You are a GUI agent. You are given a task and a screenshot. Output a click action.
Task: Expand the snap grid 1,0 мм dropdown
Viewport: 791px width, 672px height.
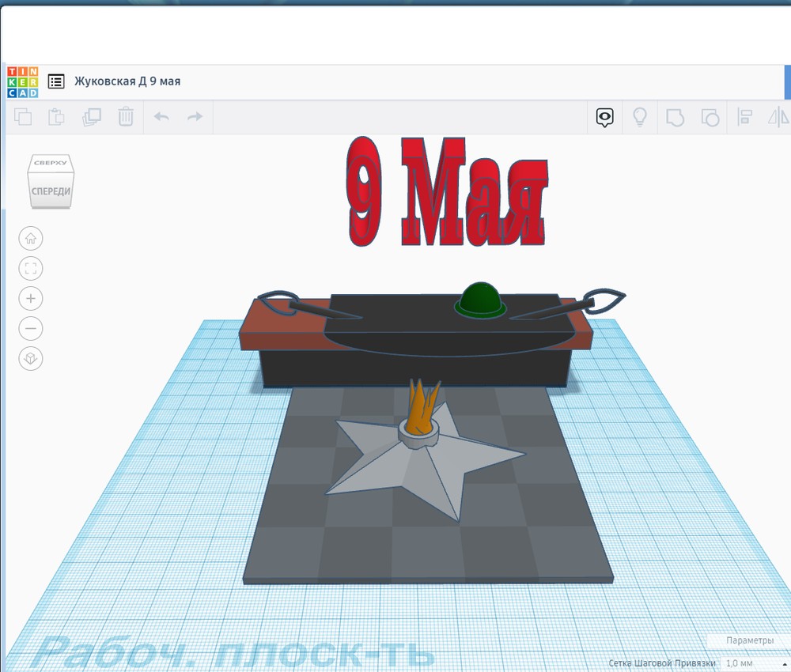[753, 663]
